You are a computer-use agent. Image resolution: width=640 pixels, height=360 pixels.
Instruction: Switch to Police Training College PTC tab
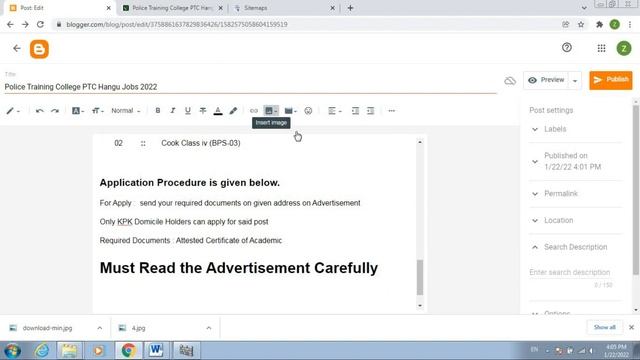(x=173, y=8)
